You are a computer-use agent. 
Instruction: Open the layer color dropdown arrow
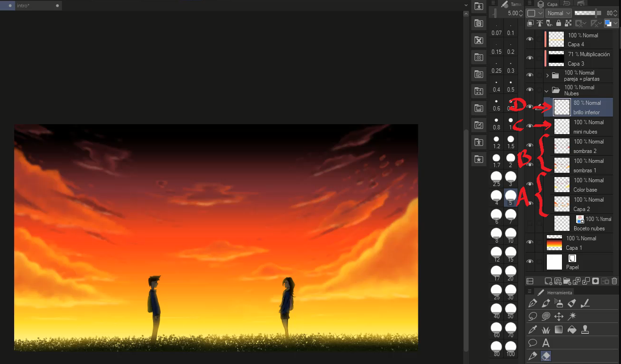(x=616, y=23)
